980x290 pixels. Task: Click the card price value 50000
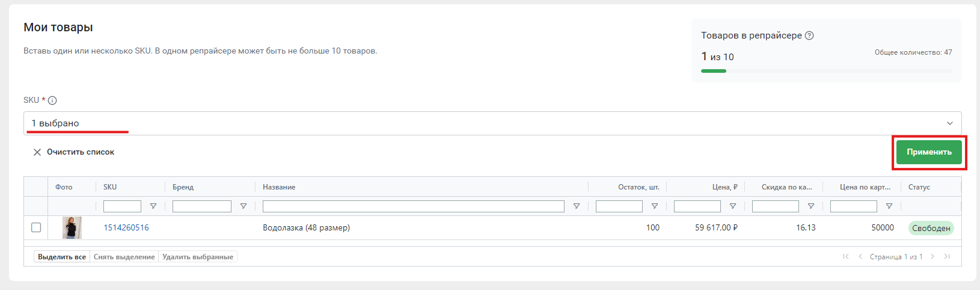pyautogui.click(x=883, y=227)
